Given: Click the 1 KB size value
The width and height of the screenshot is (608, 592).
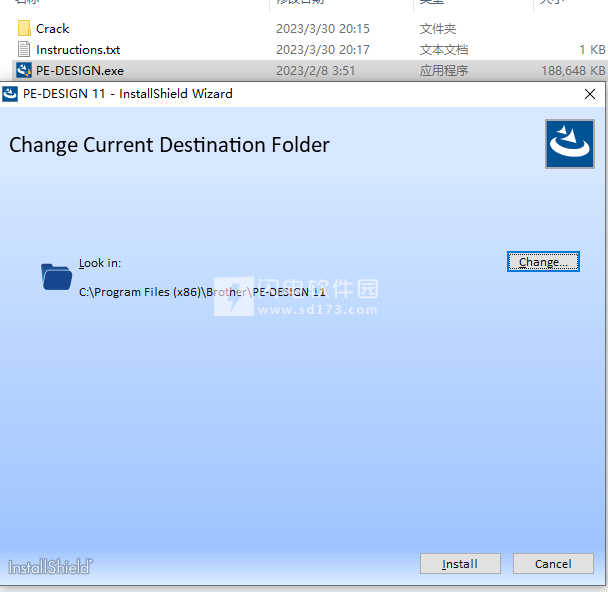Looking at the screenshot, I should click(x=592, y=50).
